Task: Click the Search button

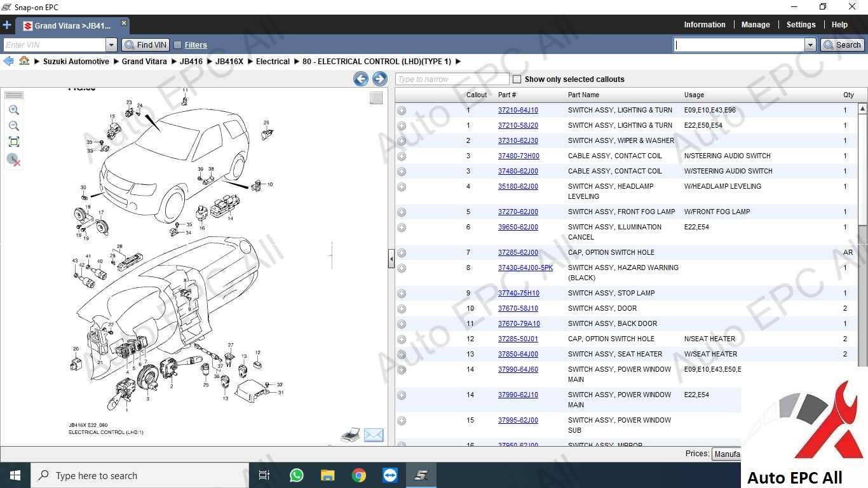Action: click(x=842, y=44)
